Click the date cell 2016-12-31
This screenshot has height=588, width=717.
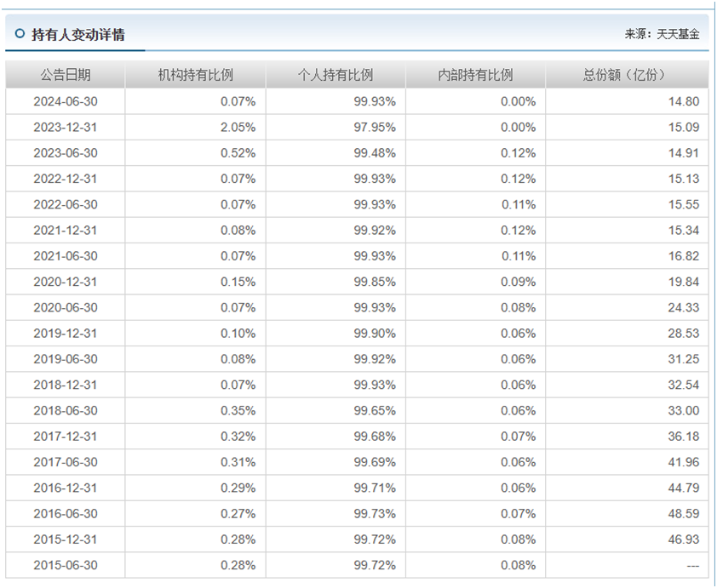tap(66, 488)
